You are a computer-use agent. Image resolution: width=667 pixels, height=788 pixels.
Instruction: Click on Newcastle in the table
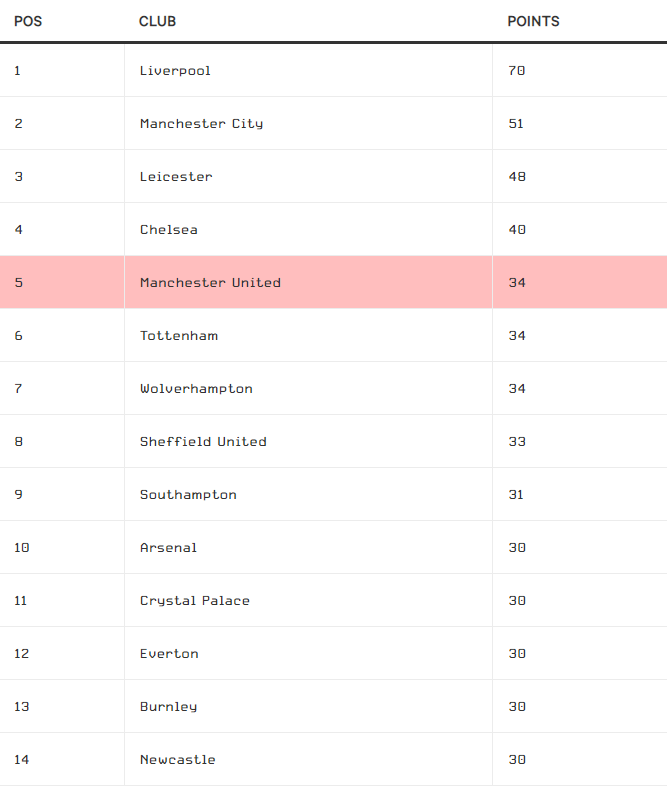(x=177, y=760)
